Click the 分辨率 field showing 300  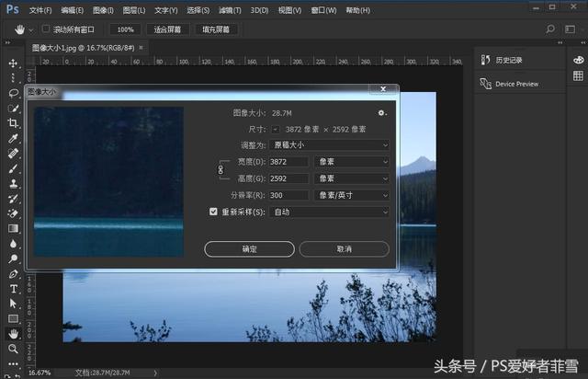click(x=288, y=195)
